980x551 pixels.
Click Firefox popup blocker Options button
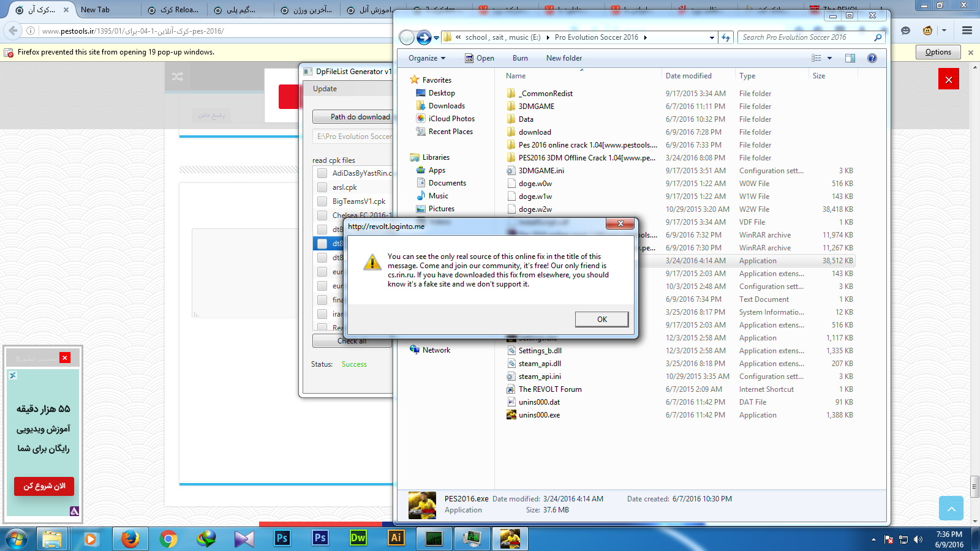tap(938, 52)
